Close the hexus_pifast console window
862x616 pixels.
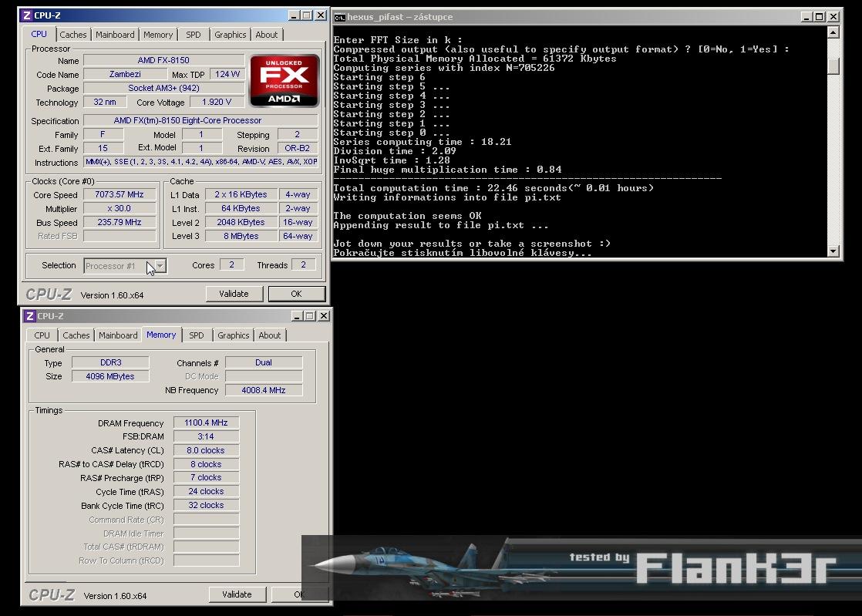point(833,17)
